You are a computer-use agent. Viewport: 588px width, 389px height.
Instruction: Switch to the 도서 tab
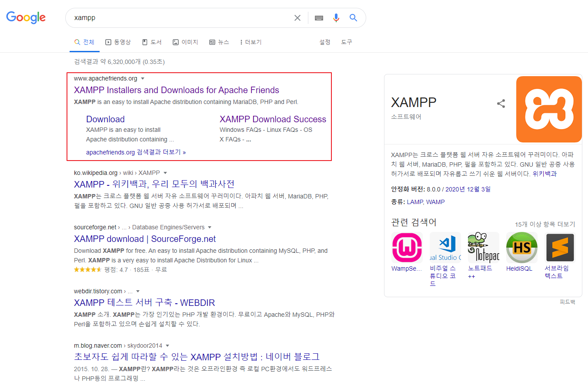click(x=152, y=42)
